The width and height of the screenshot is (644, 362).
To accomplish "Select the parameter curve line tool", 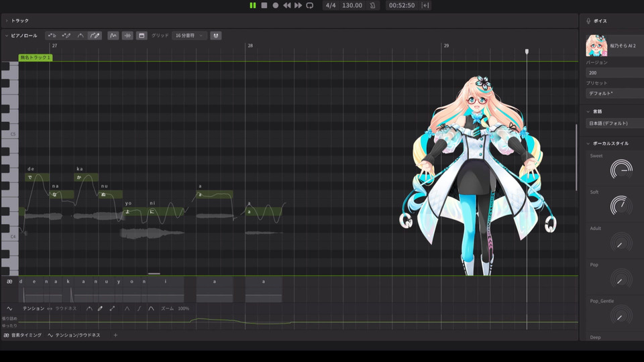I will [89, 308].
